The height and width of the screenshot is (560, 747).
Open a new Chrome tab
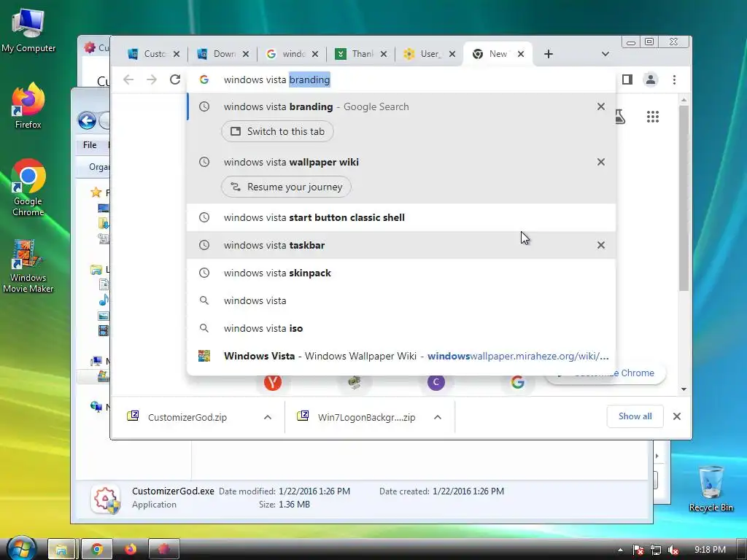click(x=549, y=54)
